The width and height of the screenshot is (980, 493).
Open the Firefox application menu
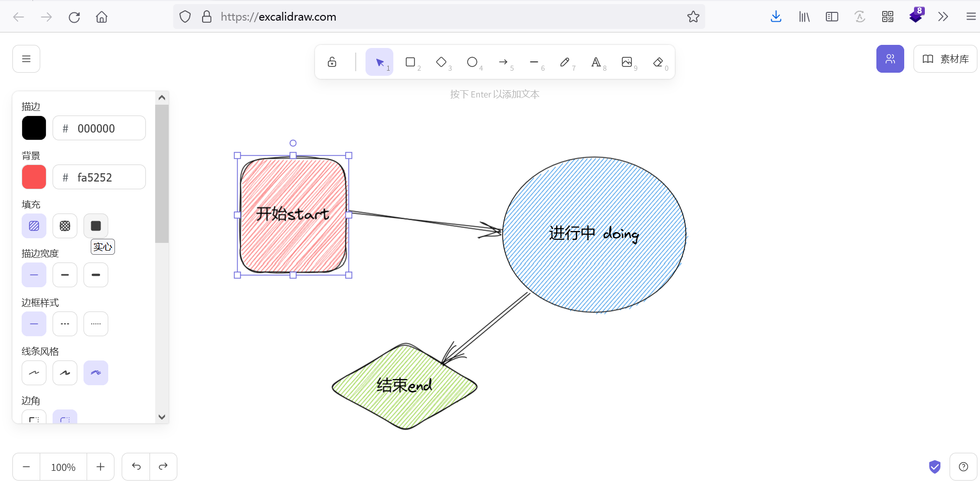pyautogui.click(x=971, y=17)
